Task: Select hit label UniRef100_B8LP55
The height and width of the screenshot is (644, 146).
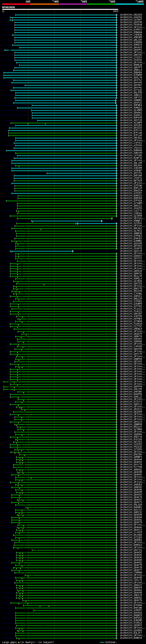Action: coord(131,93)
